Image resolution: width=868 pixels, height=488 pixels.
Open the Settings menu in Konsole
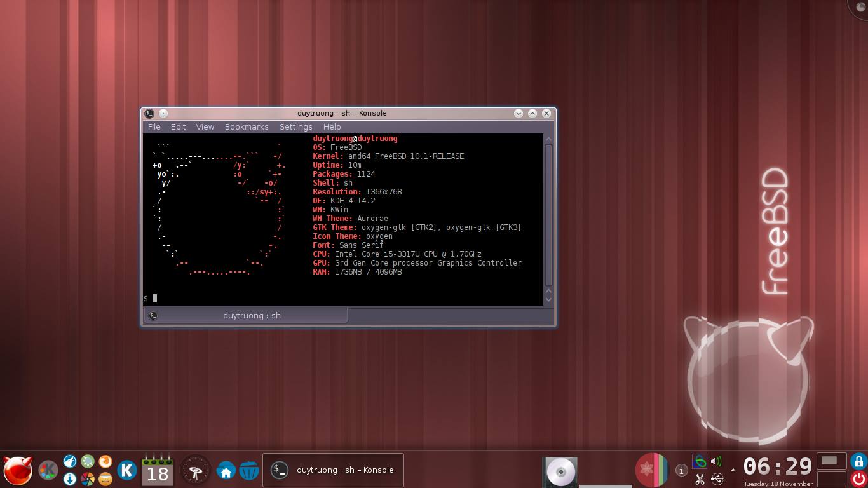[x=296, y=127]
